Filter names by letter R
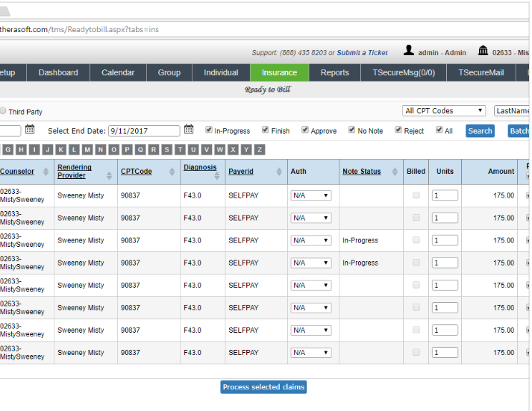 pos(154,149)
